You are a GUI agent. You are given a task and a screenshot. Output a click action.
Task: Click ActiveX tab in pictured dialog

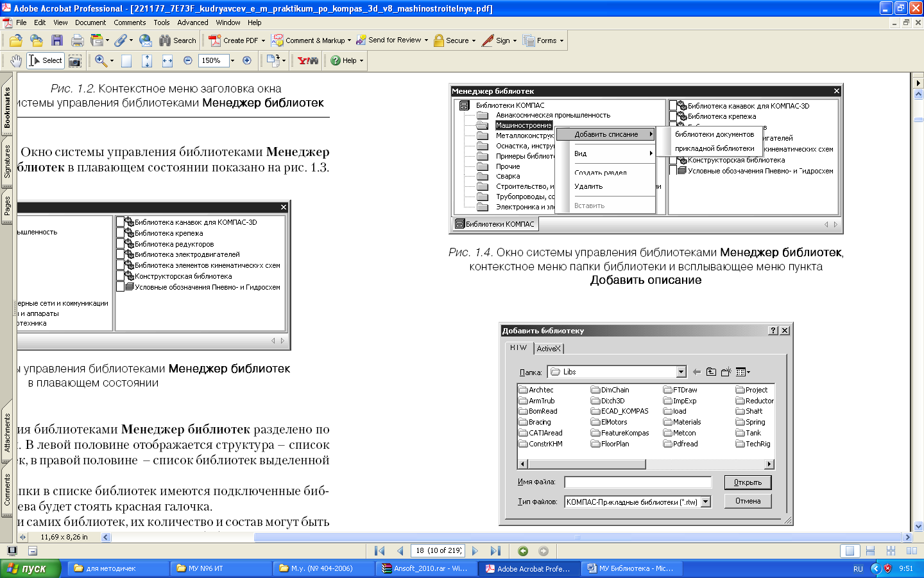click(549, 349)
